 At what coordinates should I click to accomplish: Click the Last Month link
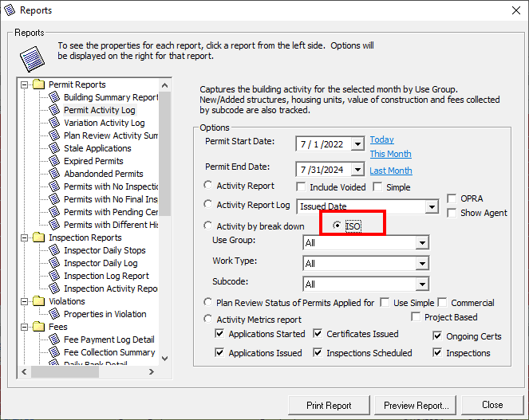[x=391, y=171]
